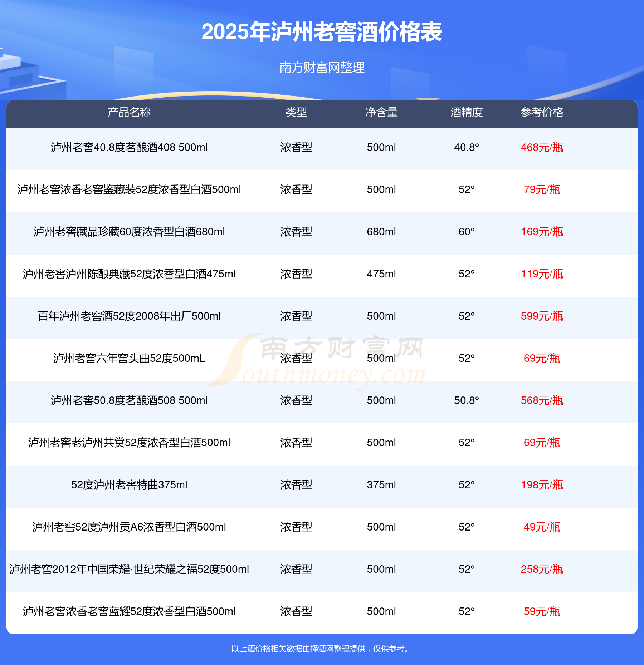Click the price "49元/瓶"

pyautogui.click(x=542, y=527)
